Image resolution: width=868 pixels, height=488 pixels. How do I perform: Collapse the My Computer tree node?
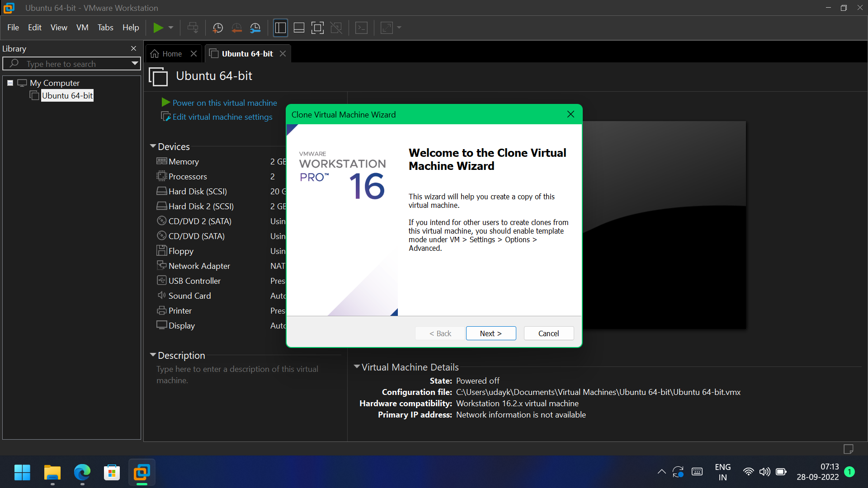[x=10, y=83]
